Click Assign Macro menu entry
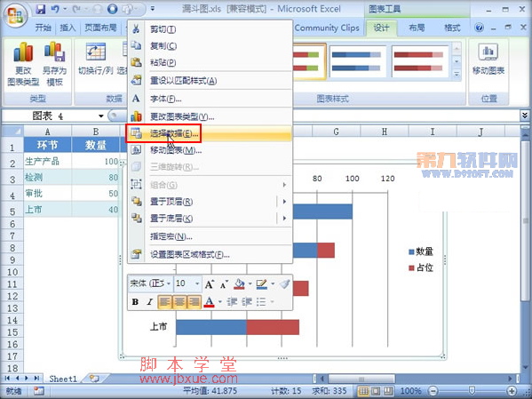 (x=210, y=236)
